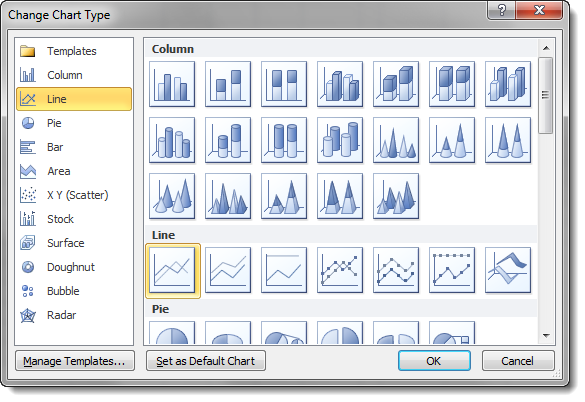Select the clustered column chart icon

click(x=172, y=84)
